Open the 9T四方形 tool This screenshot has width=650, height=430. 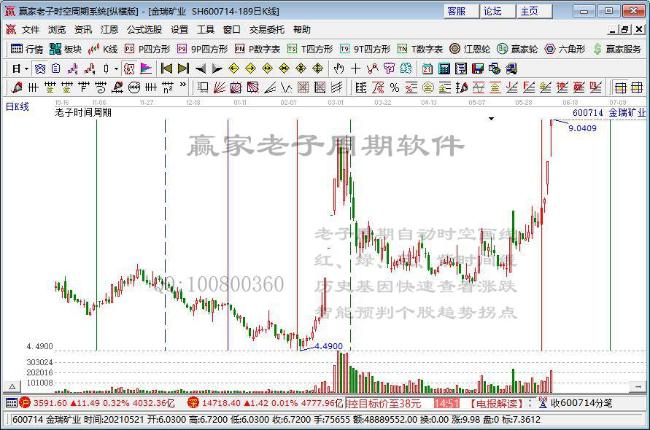point(365,49)
